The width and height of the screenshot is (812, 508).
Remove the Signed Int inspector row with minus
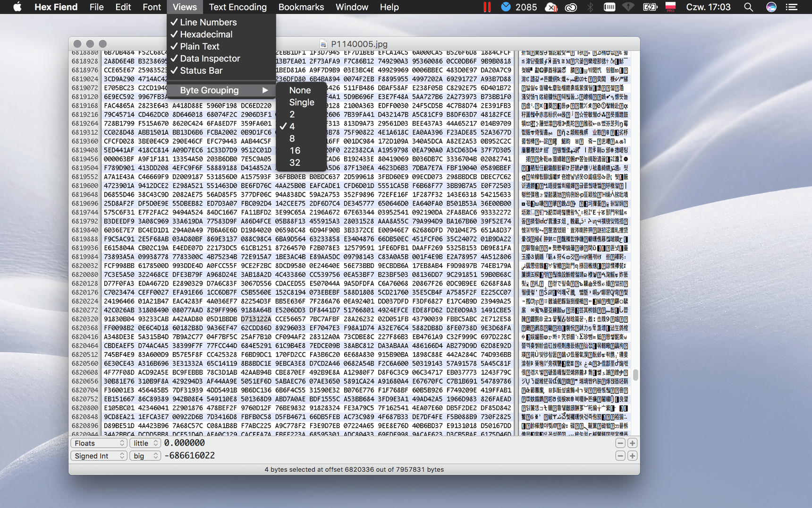[620, 456]
